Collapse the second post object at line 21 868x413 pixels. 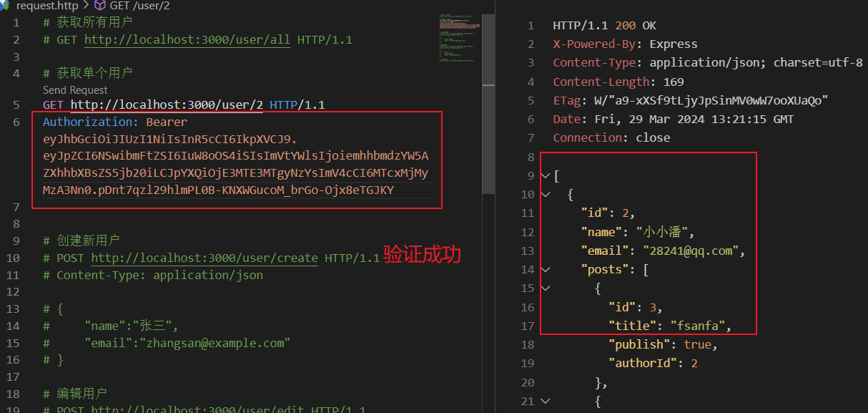[x=546, y=402]
